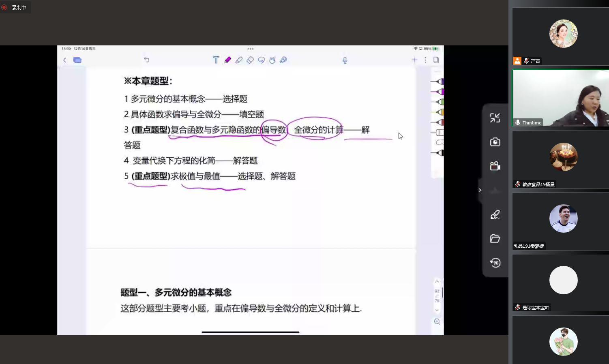This screenshot has height=364, width=609.
Task: Pick the lasso selection tool
Action: click(x=262, y=60)
